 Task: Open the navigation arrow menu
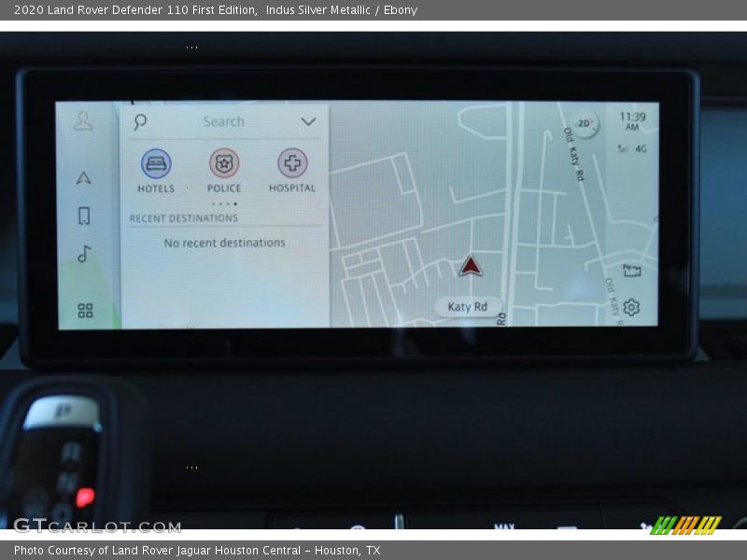pos(84,178)
